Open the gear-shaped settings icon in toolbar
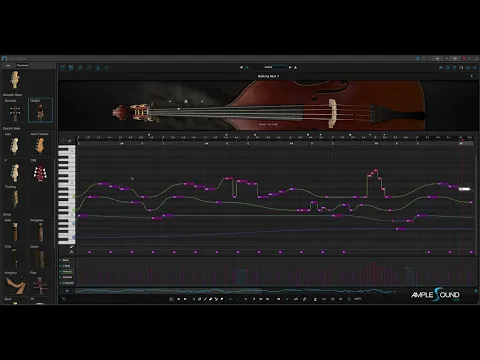This screenshot has height=360, width=480. coord(107,67)
